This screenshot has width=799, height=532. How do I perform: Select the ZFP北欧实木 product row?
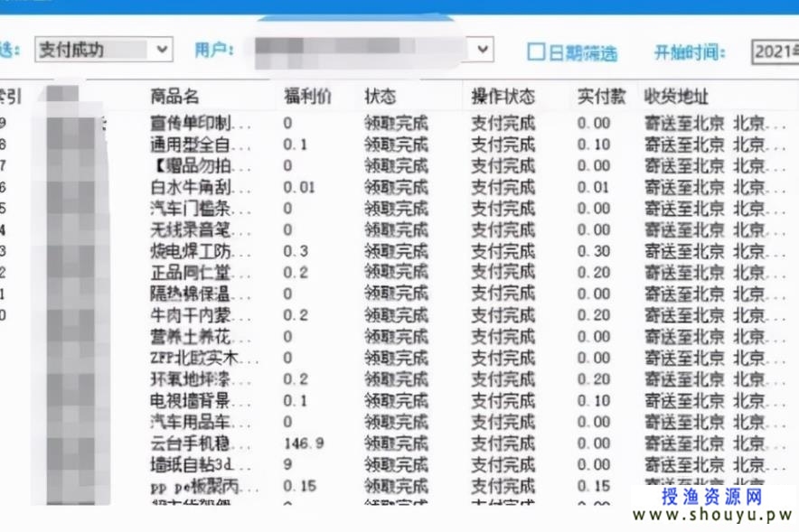201,358
